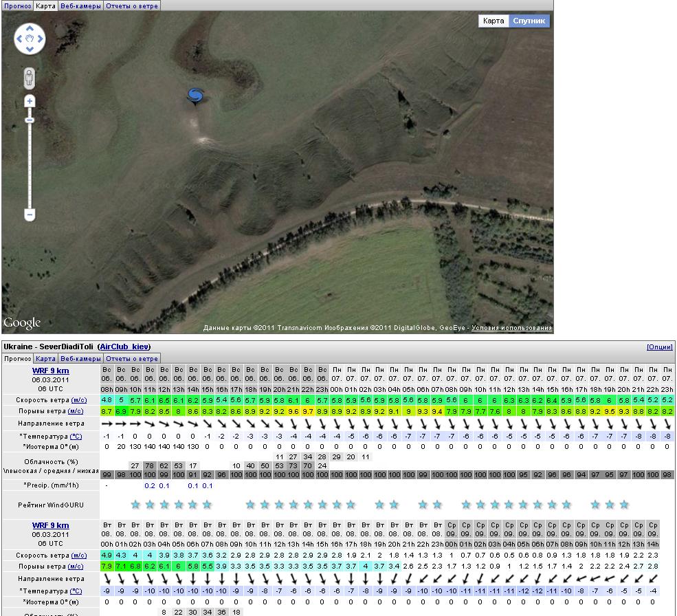Switch map to Карта view
677x616 pixels.
(x=493, y=21)
